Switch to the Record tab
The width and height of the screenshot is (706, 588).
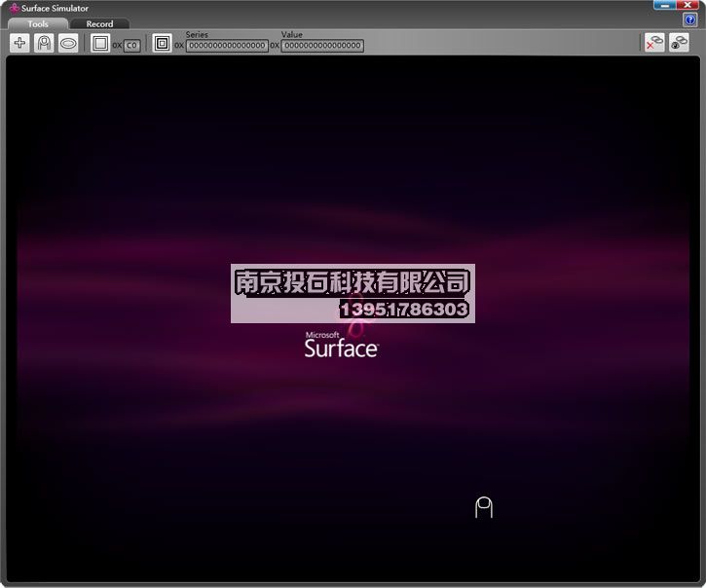pos(99,23)
